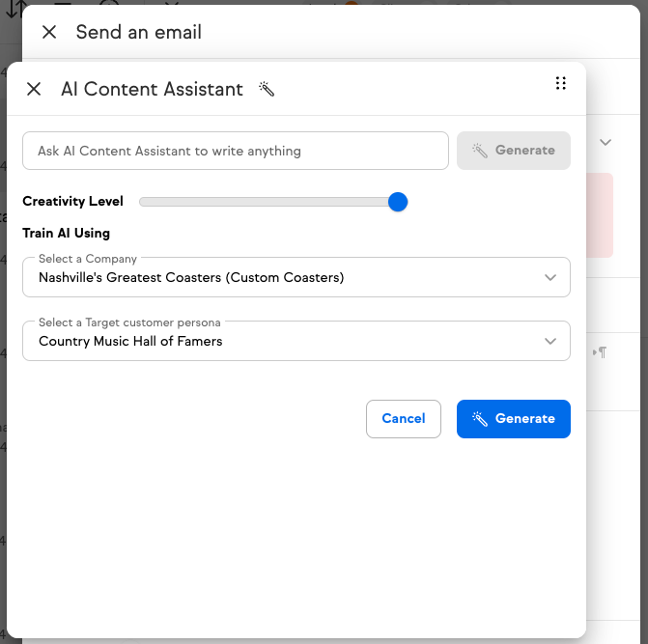Close the Send an email dialog
648x644 pixels.
[49, 32]
